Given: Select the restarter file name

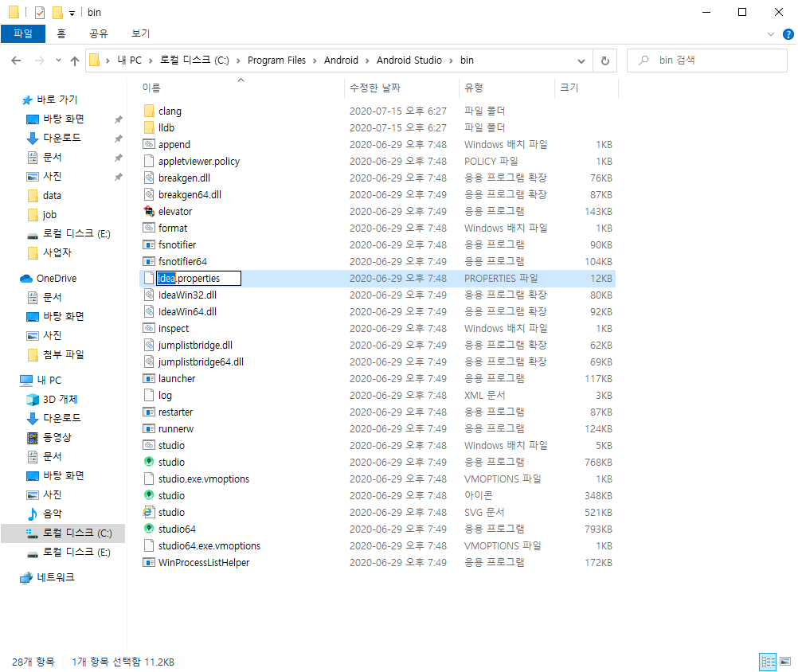Looking at the screenshot, I should coord(175,412).
